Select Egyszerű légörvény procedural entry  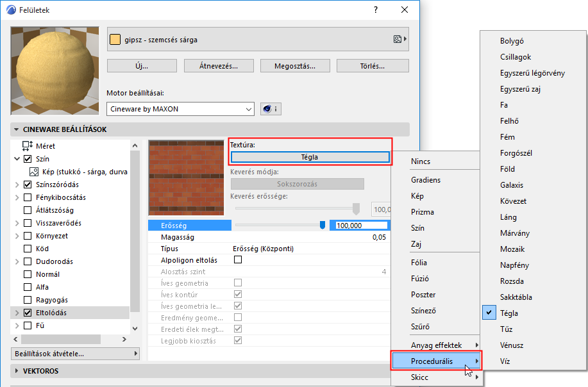[x=532, y=73]
